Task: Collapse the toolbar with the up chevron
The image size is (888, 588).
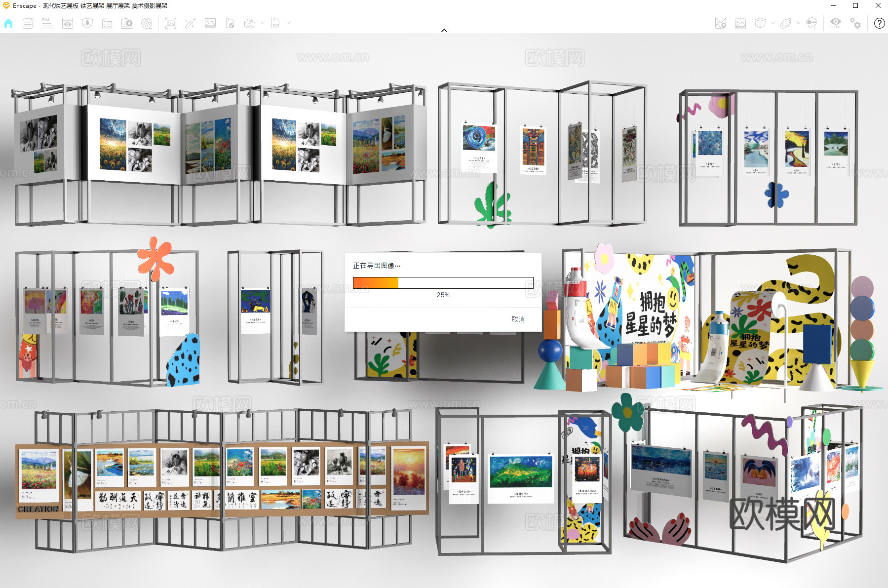Action: pos(444,30)
